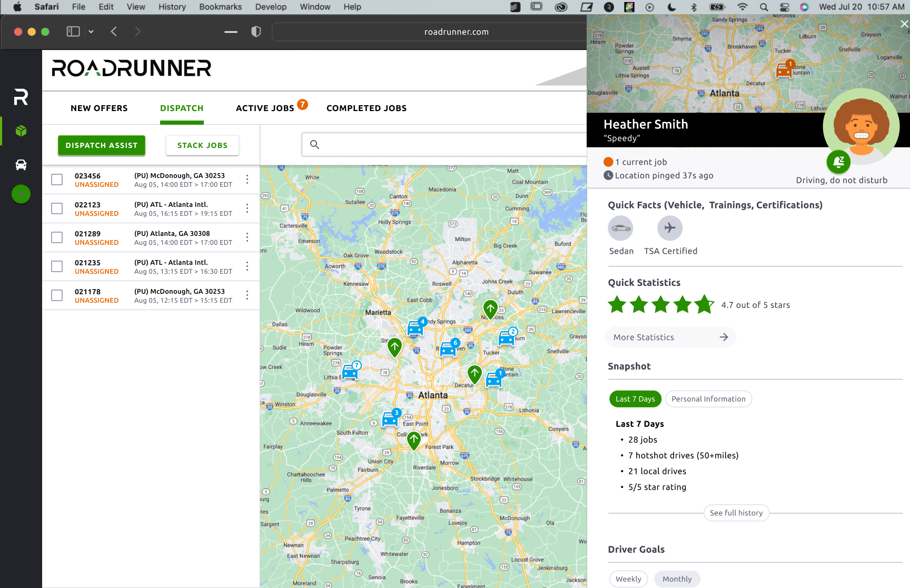This screenshot has width=910, height=588.
Task: Open Safari History menu
Action: tap(172, 7)
